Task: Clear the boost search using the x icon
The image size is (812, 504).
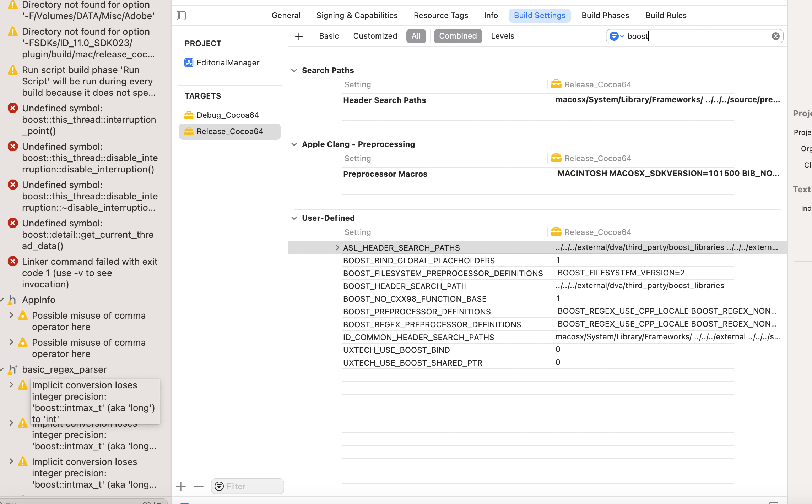Action: pyautogui.click(x=775, y=36)
